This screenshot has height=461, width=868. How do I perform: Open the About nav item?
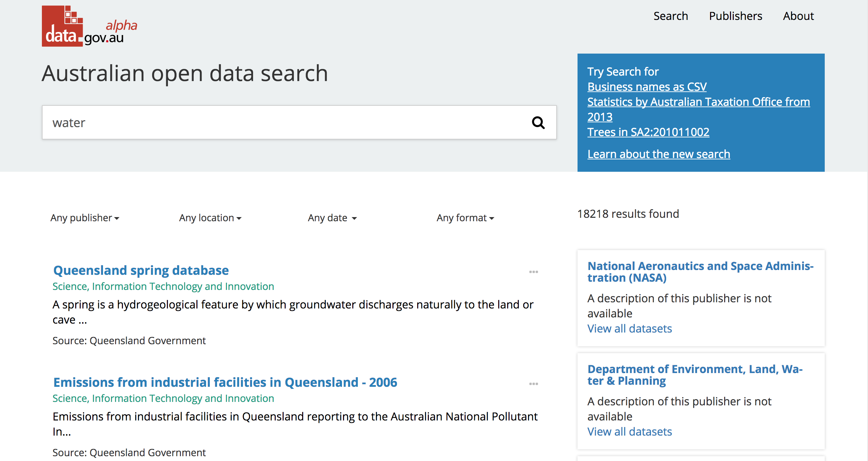[798, 16]
